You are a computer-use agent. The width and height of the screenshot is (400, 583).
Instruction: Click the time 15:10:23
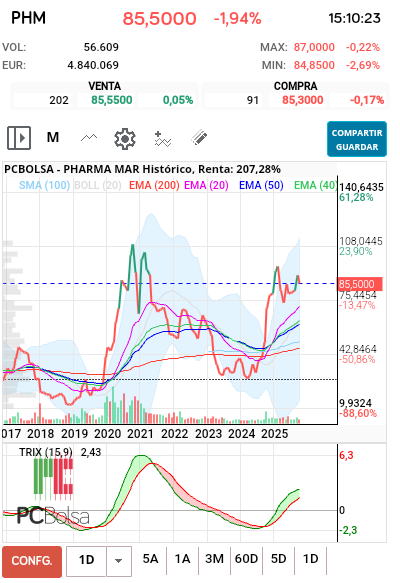click(x=354, y=18)
